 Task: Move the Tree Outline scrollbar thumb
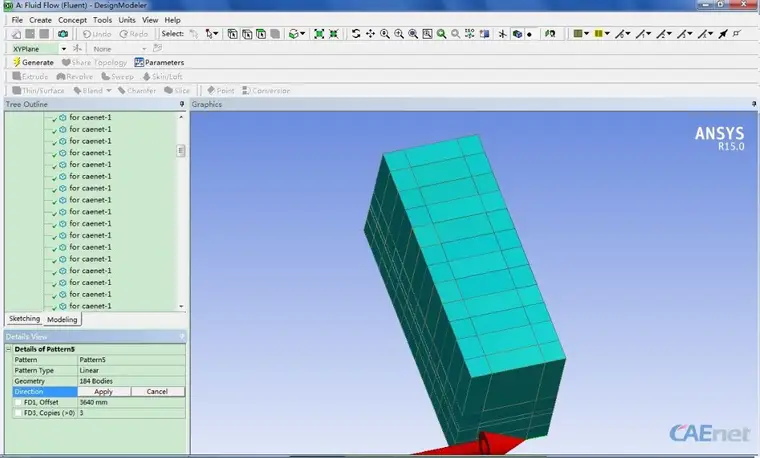click(181, 151)
